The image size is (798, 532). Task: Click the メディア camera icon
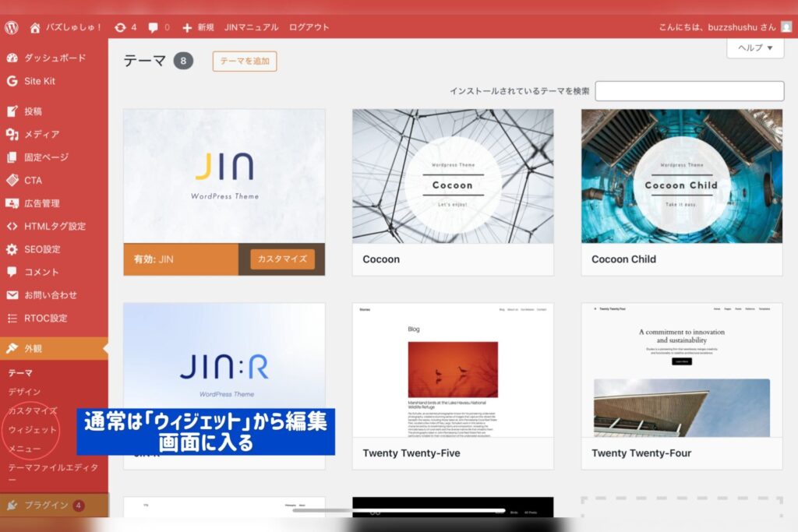pos(12,134)
